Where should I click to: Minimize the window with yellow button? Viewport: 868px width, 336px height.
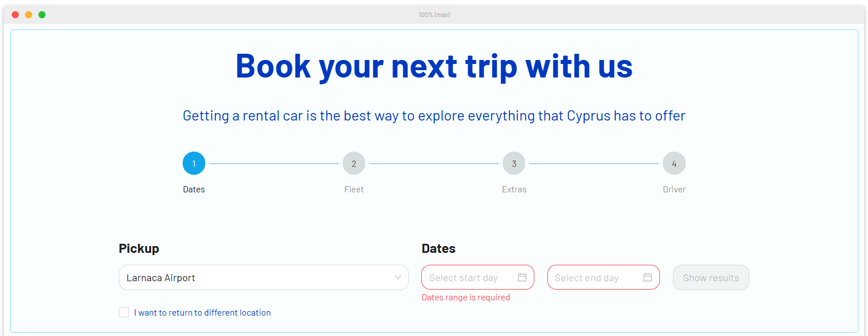coord(29,15)
